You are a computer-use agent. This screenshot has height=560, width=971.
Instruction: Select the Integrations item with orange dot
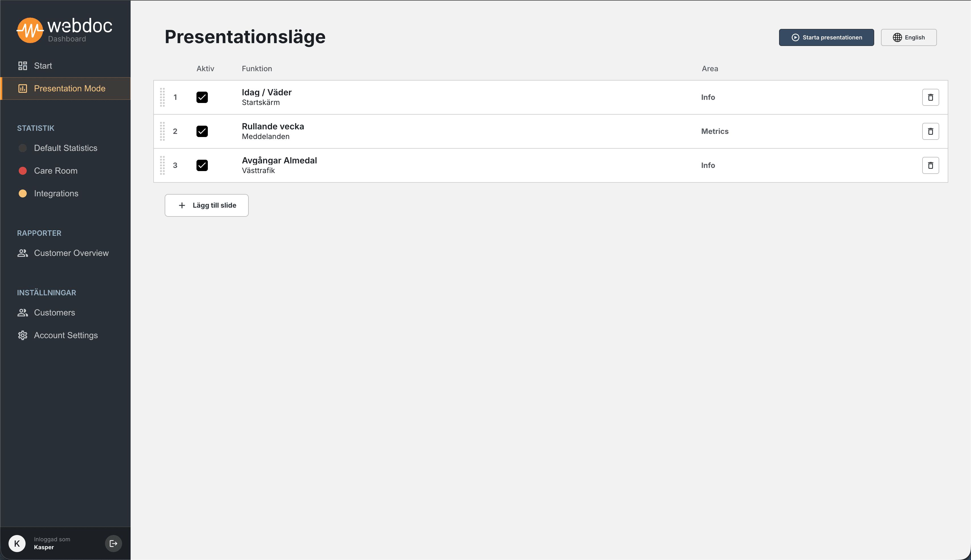coord(56,193)
